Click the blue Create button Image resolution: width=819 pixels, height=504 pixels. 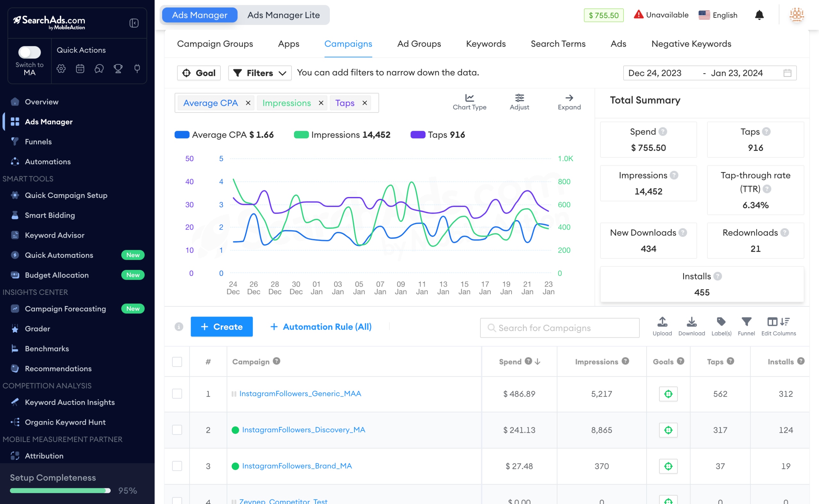[221, 327]
